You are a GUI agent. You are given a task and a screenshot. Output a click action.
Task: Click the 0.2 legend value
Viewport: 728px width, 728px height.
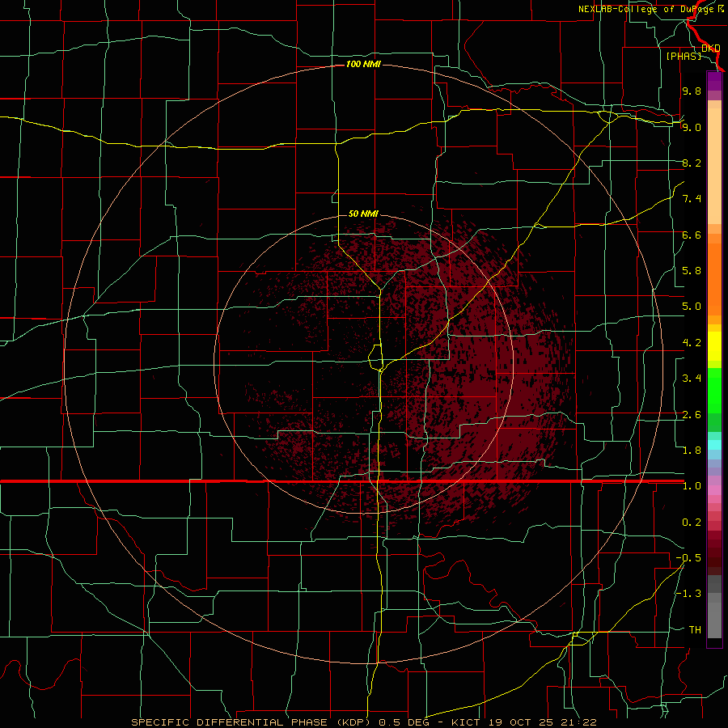click(x=692, y=523)
